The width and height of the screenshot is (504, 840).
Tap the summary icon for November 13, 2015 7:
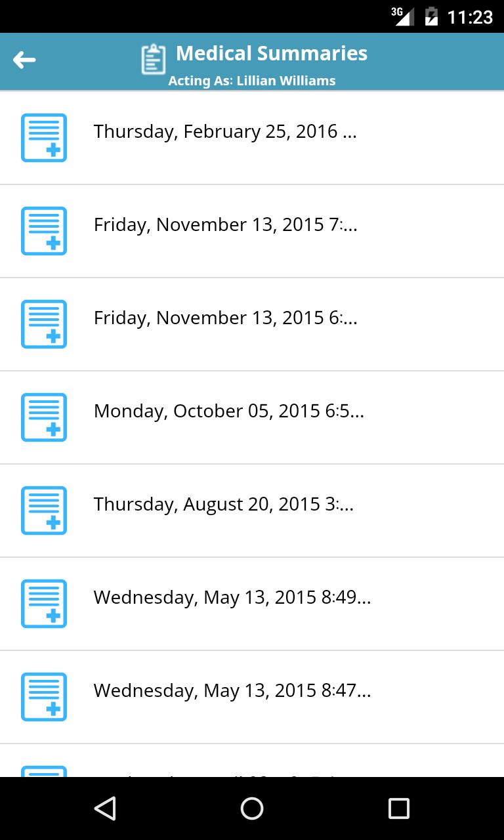44,231
